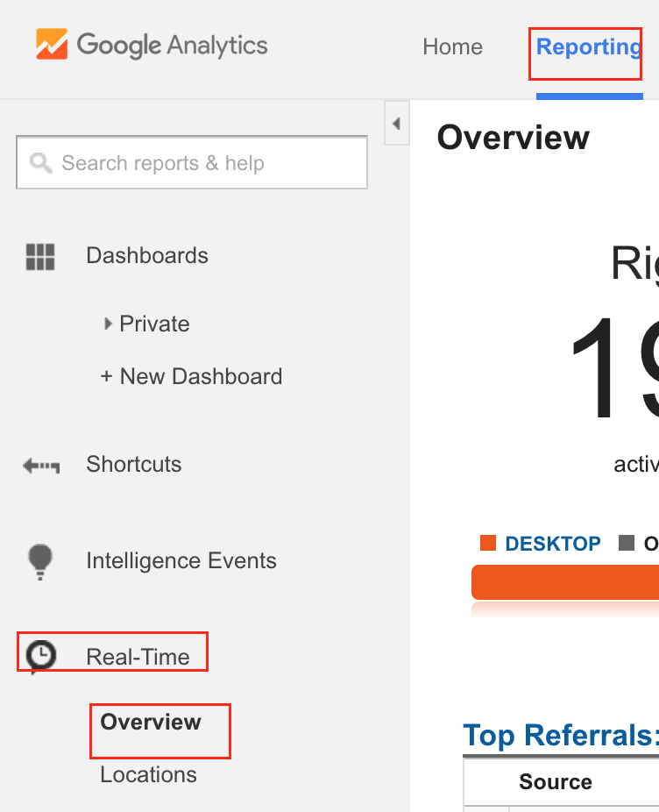Click the magnifier icon in search box
This screenshot has height=812, width=659.
41,163
